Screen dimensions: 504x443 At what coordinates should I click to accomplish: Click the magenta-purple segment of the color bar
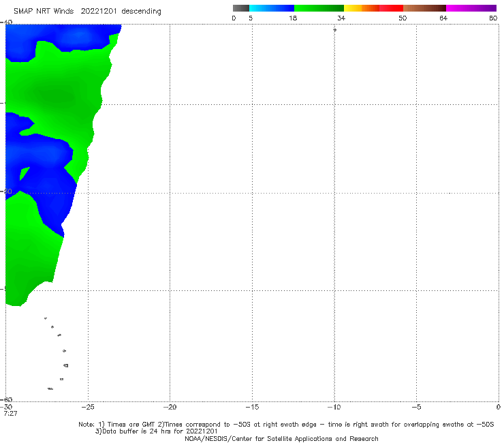[x=471, y=8]
